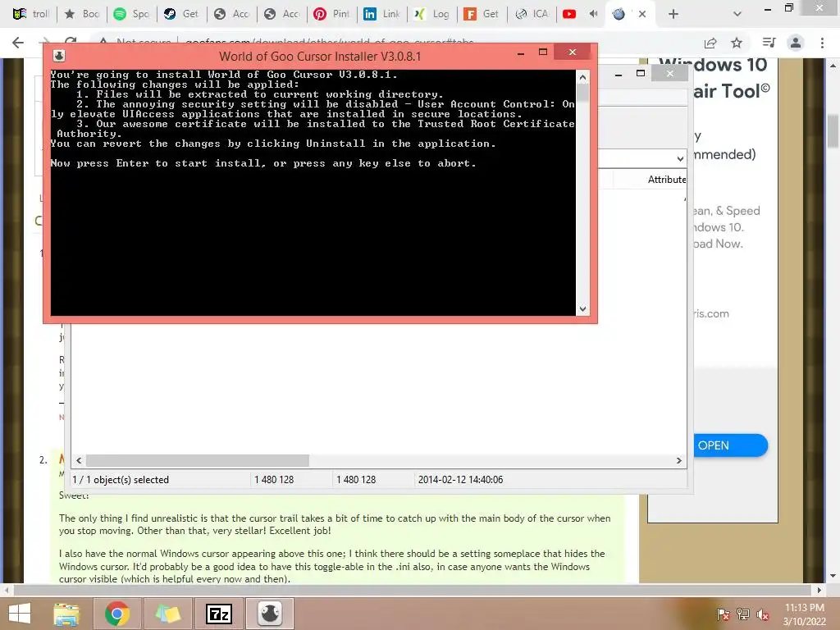The width and height of the screenshot is (840, 630).
Task: Click the web page horizontal scrollbar track
Action: 413,590
